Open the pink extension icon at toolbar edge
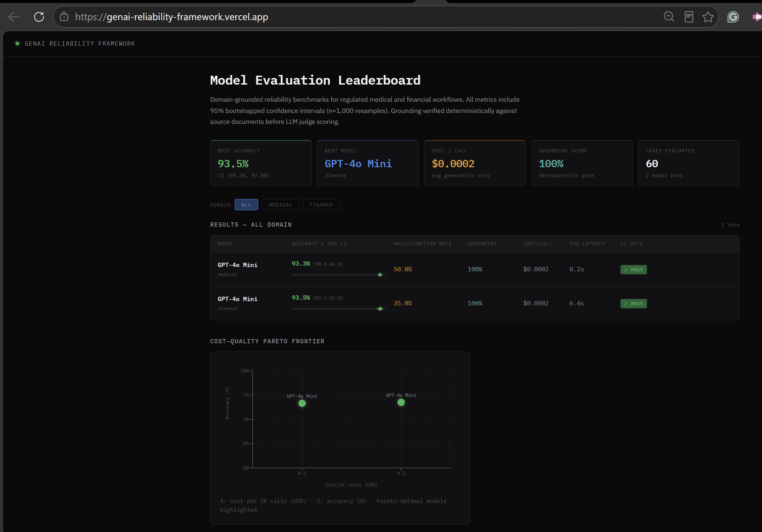Screen dimensions: 762x532 [757, 17]
